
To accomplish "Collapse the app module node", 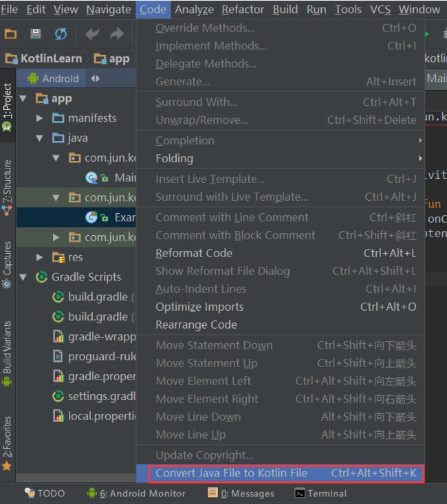I will click(23, 98).
